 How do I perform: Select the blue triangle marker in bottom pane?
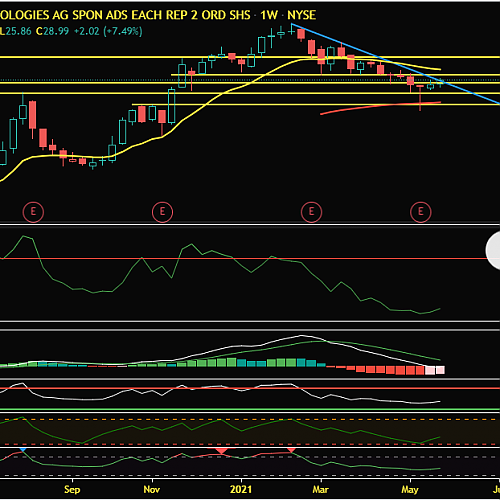pyautogui.click(x=23, y=450)
